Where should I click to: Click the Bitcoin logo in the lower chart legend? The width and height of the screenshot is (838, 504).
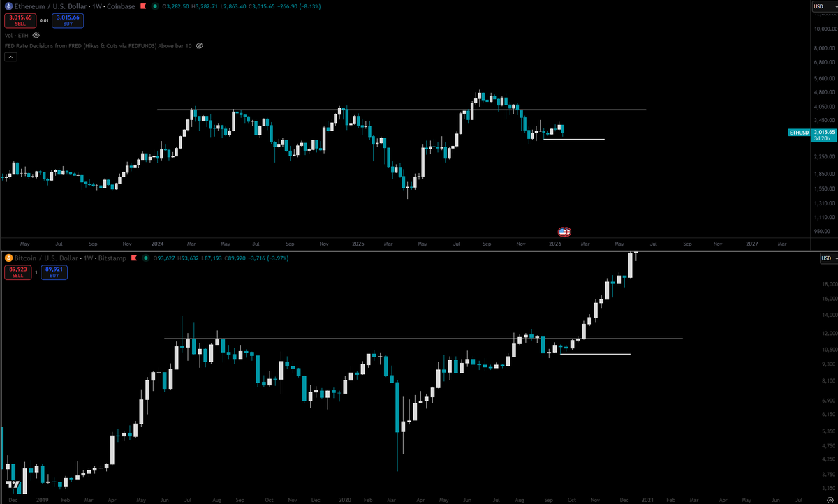pos(8,258)
